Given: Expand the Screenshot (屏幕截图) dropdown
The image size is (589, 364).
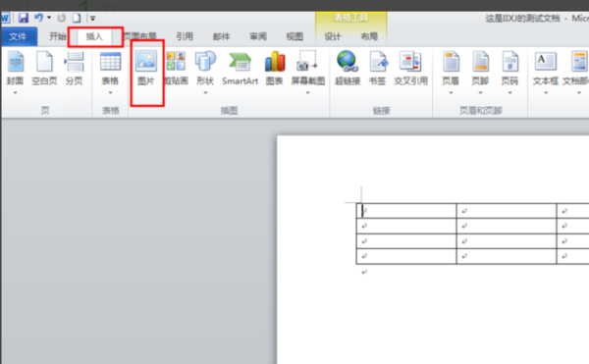Looking at the screenshot, I should pyautogui.click(x=307, y=92).
